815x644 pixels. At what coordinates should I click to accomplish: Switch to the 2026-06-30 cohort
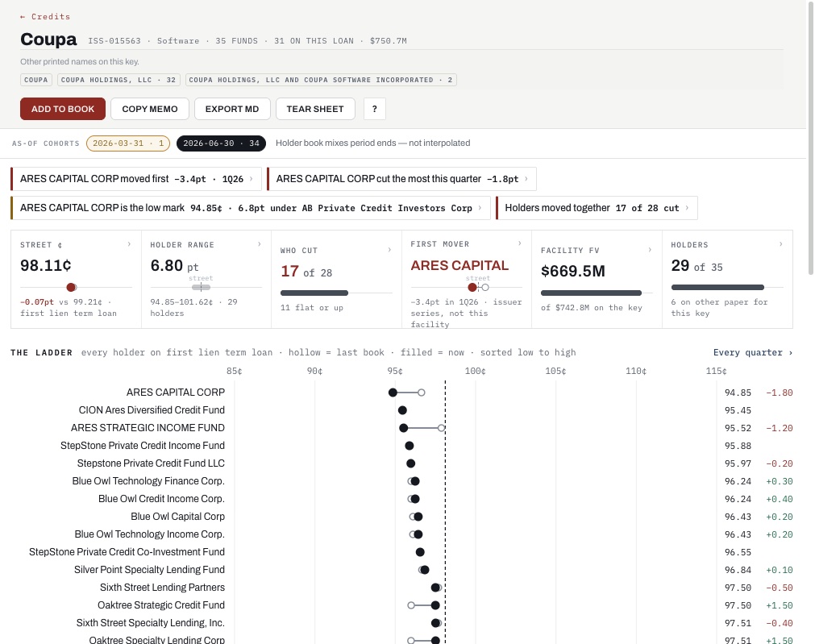(221, 143)
